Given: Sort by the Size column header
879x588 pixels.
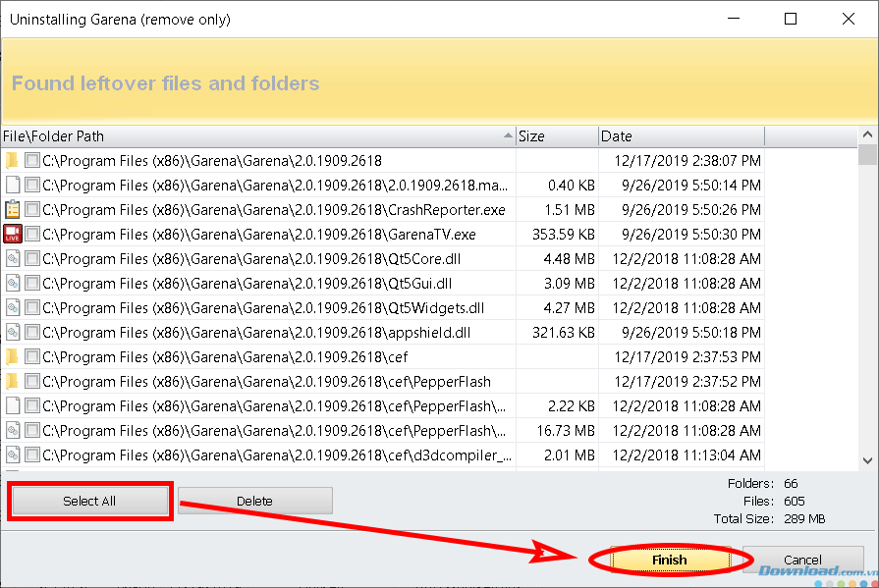Looking at the screenshot, I should coord(557,136).
